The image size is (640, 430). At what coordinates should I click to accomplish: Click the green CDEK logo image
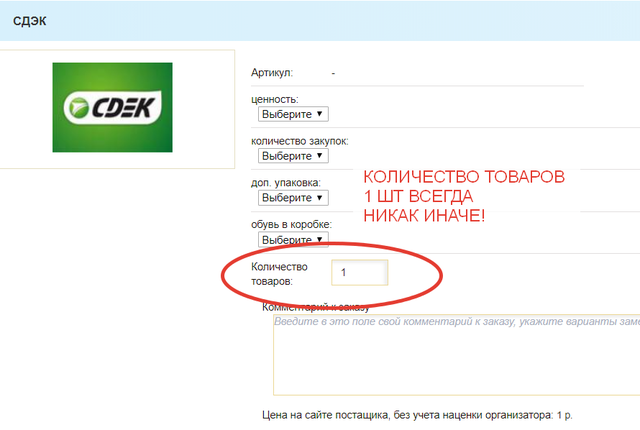[112, 107]
